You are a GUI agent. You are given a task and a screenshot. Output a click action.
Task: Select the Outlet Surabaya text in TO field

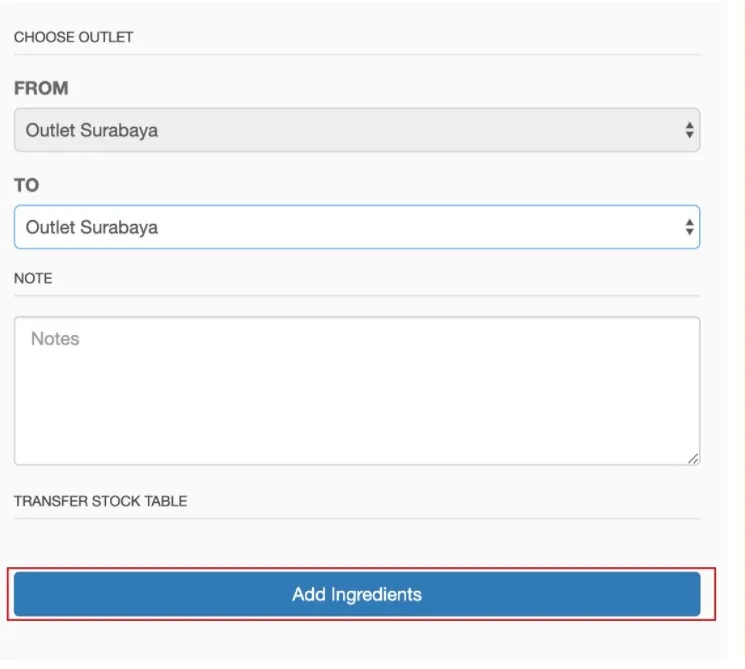pos(92,227)
